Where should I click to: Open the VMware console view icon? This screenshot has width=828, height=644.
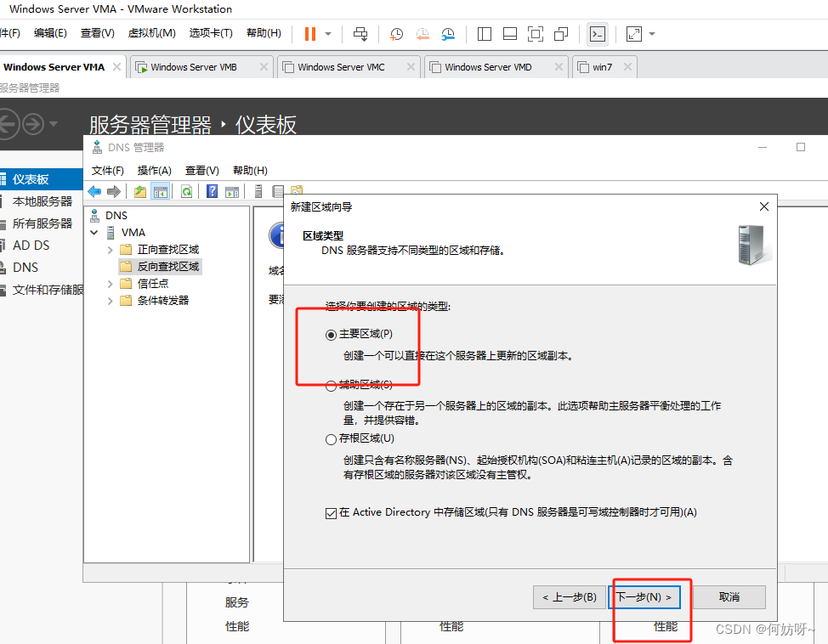[598, 34]
